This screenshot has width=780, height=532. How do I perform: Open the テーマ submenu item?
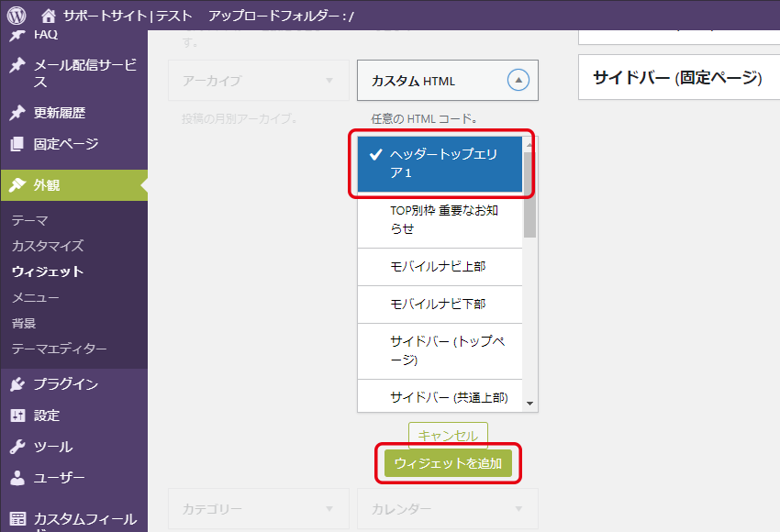tap(30, 220)
